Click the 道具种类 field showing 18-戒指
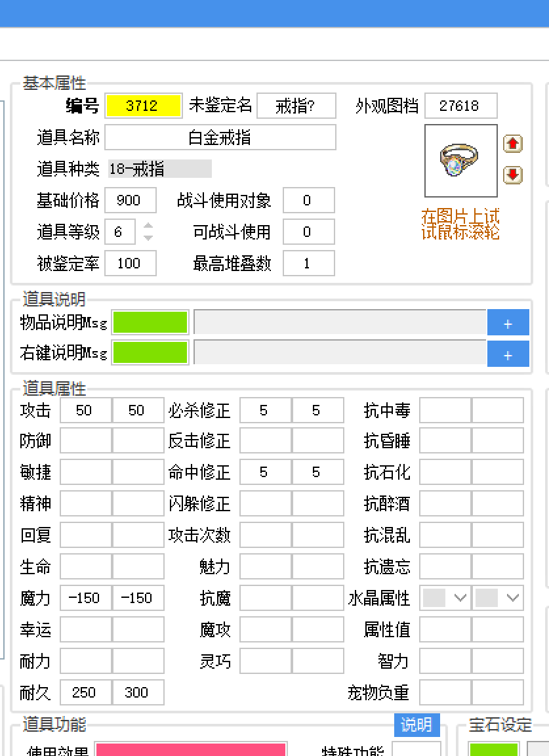549x756 pixels. click(x=160, y=169)
